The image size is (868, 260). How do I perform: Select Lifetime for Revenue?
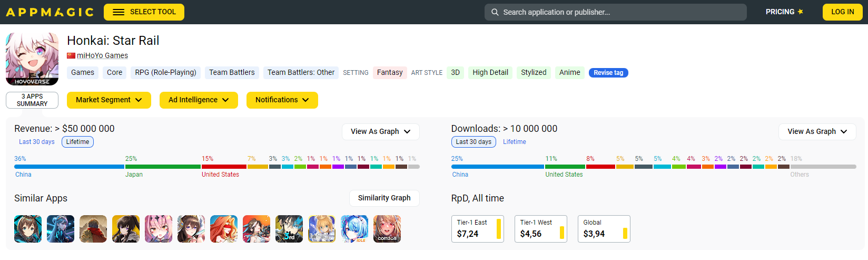[77, 142]
